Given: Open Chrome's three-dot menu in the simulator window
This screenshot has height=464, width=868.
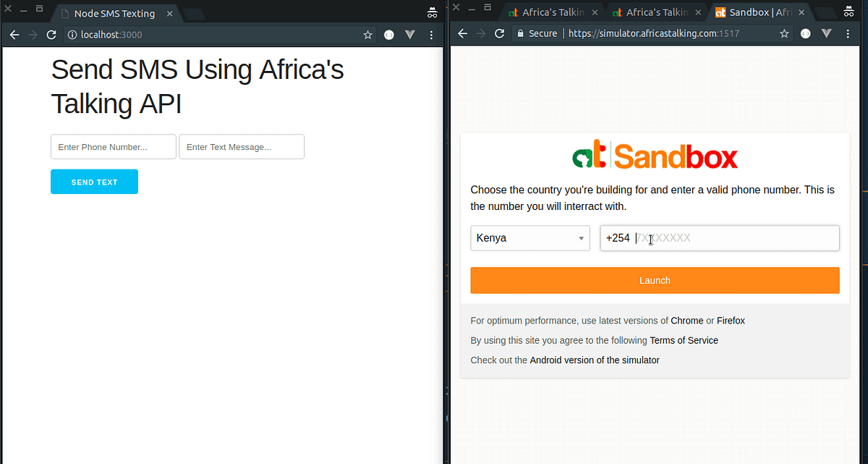Looking at the screenshot, I should click(x=848, y=33).
